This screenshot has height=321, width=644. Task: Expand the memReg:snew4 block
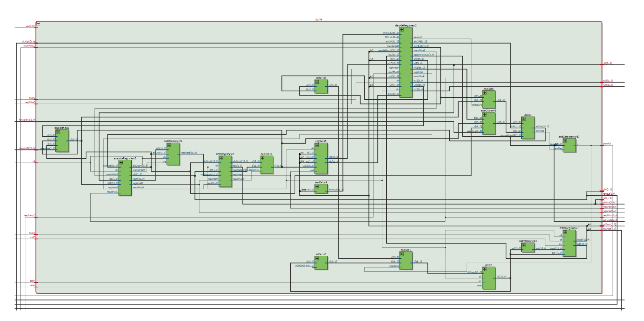tap(221, 158)
